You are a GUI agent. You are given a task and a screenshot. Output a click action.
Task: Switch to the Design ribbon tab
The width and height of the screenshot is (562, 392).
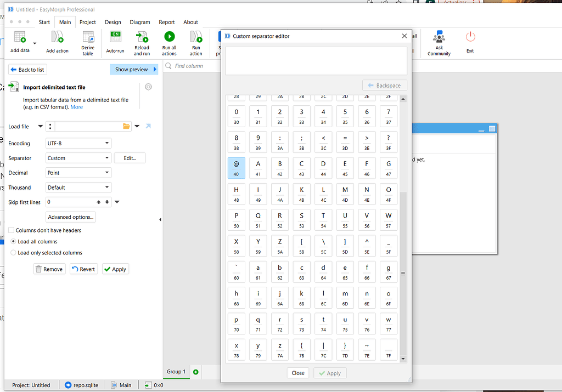pos(113,22)
